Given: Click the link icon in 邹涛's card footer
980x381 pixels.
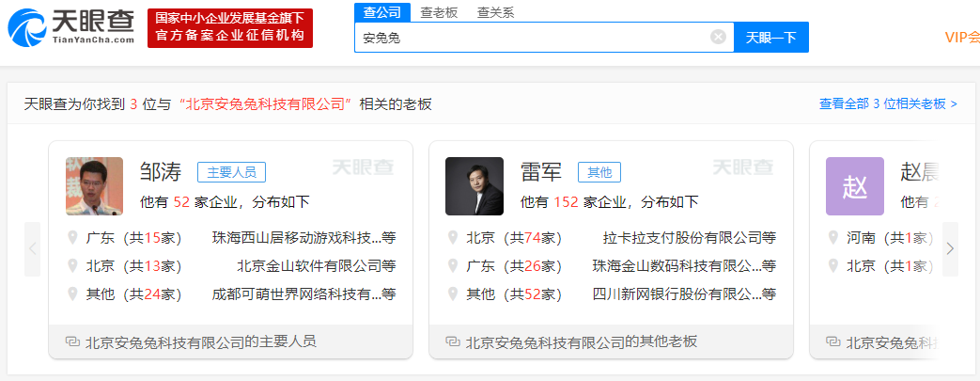Looking at the screenshot, I should point(73,341).
